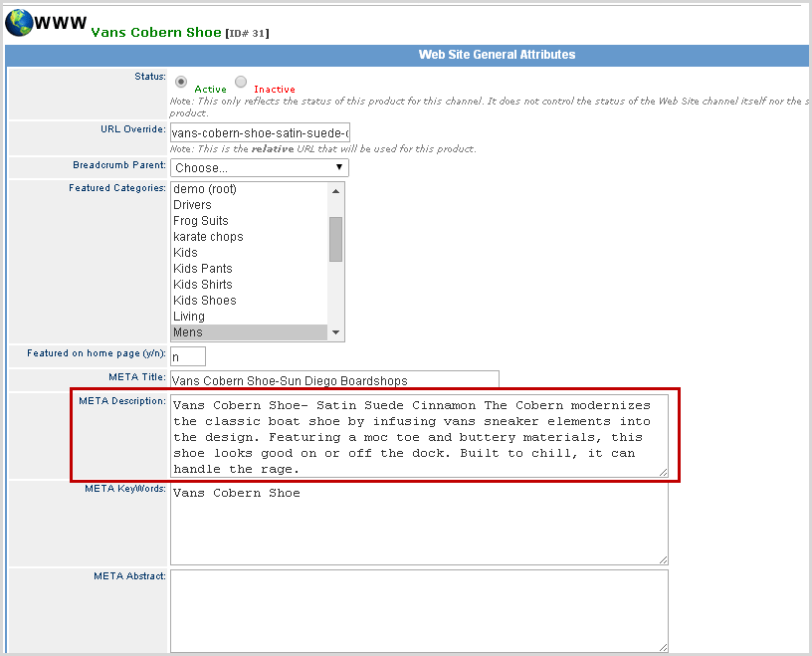Select the Inactive status radio button
812x656 pixels.
241,82
